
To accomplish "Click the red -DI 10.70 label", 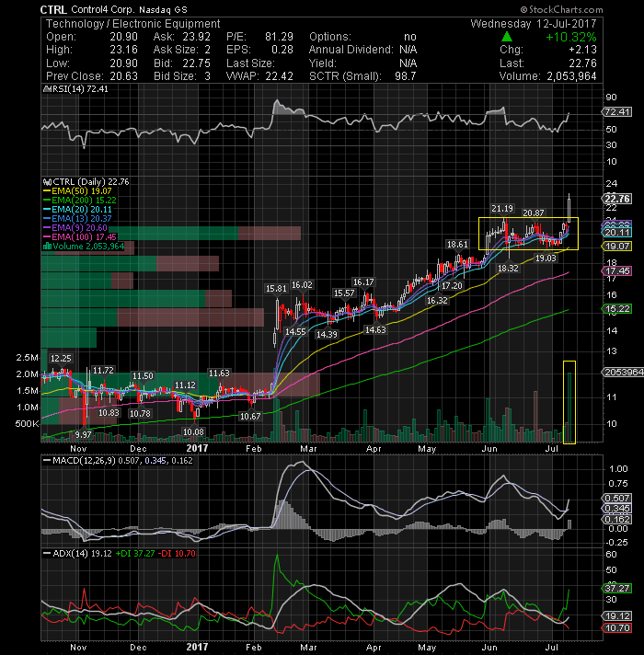I will pos(177,554).
